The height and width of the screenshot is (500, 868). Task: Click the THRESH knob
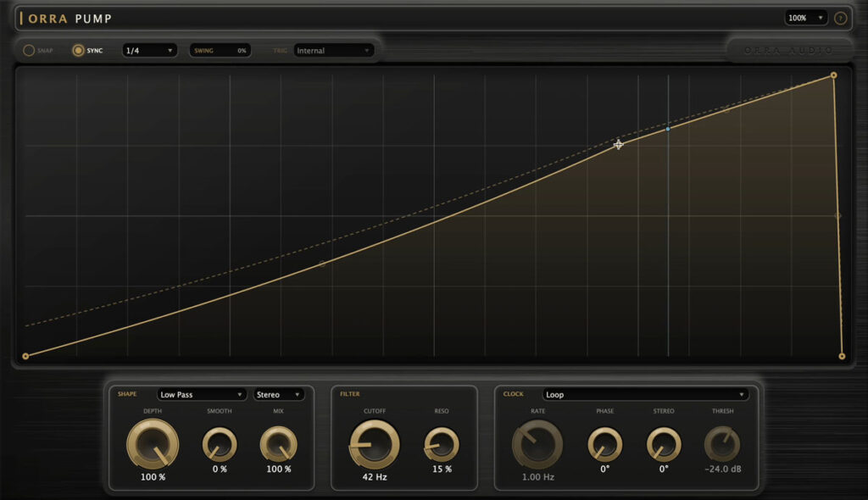click(722, 445)
